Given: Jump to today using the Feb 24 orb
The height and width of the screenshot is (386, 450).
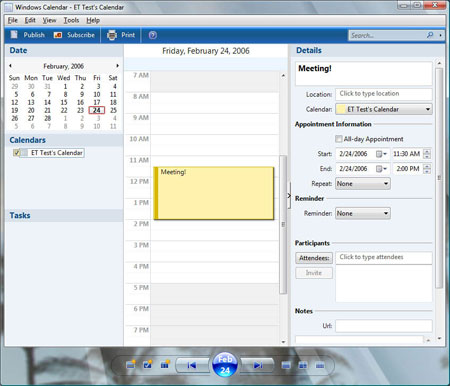Looking at the screenshot, I should 225,365.
